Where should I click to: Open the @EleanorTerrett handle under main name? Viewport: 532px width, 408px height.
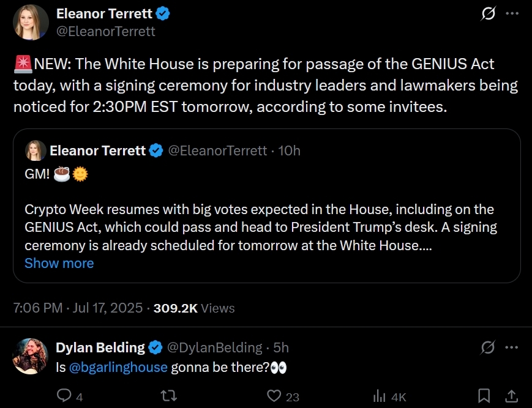click(105, 32)
